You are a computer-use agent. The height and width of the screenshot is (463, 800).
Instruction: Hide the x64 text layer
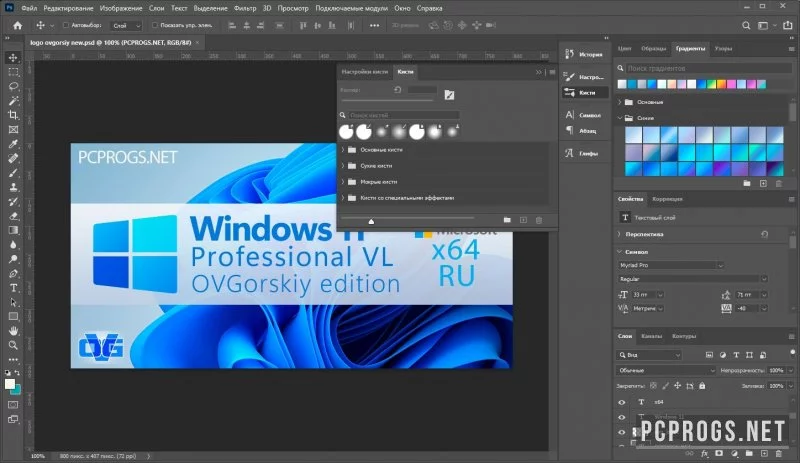point(621,402)
